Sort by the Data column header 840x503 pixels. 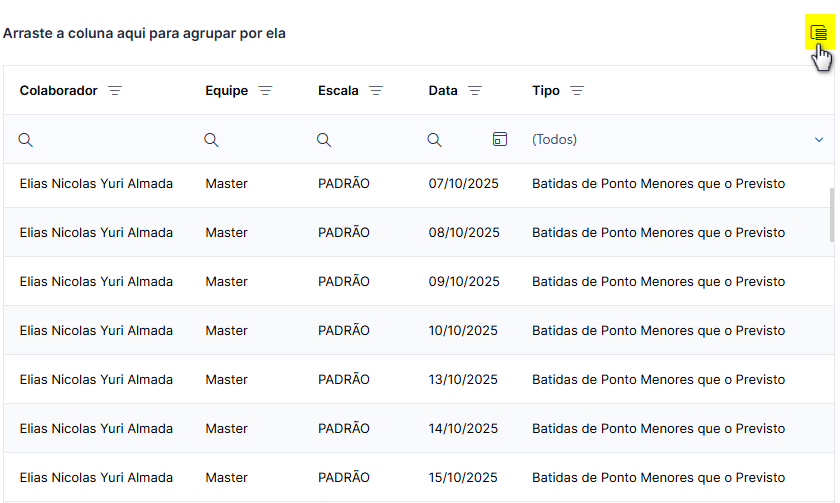coord(443,91)
